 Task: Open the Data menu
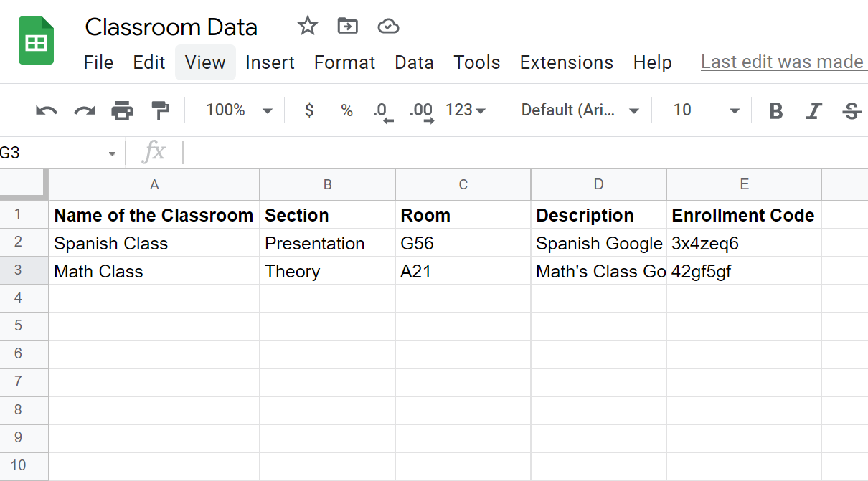pos(414,62)
